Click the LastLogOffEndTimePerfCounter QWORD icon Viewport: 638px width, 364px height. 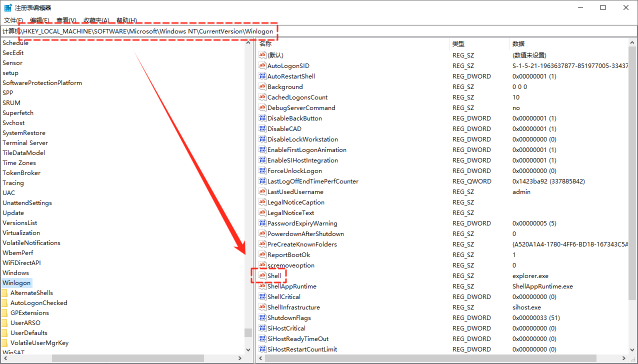tap(262, 181)
